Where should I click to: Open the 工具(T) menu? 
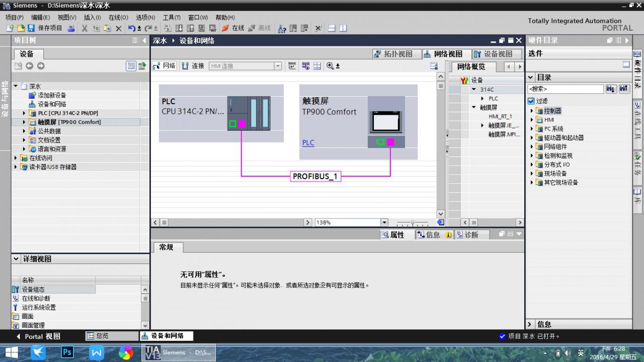172,17
